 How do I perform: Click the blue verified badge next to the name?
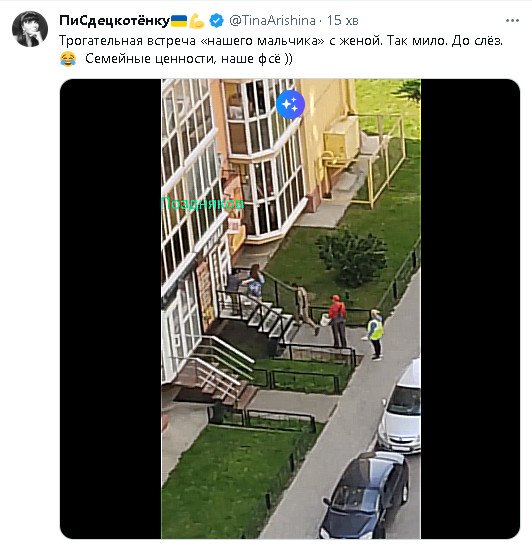tap(217, 21)
